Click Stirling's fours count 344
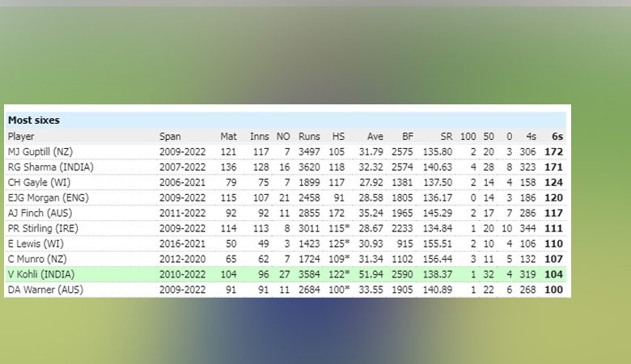This screenshot has height=364, width=631. pos(527,228)
